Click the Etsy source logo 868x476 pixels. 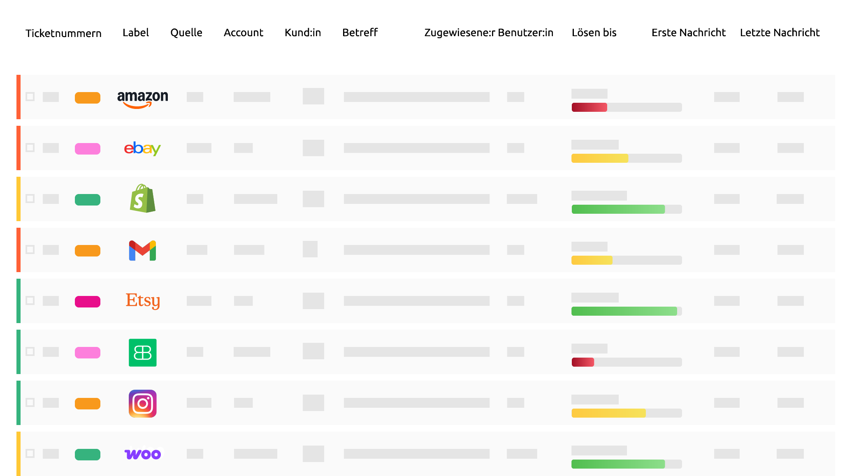142,300
